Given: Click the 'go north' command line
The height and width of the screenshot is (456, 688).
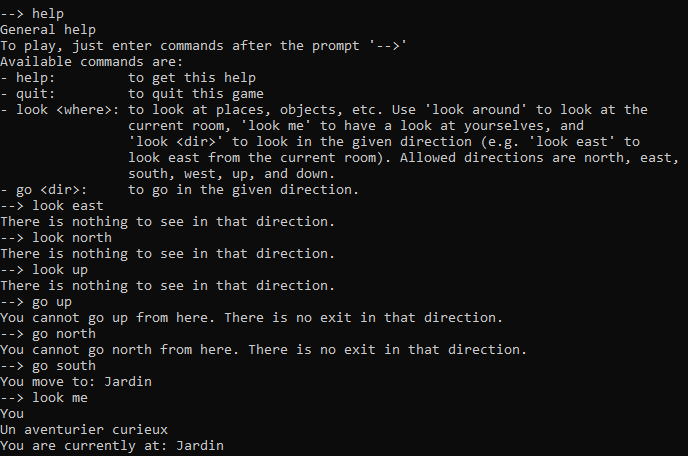Looking at the screenshot, I should [48, 334].
